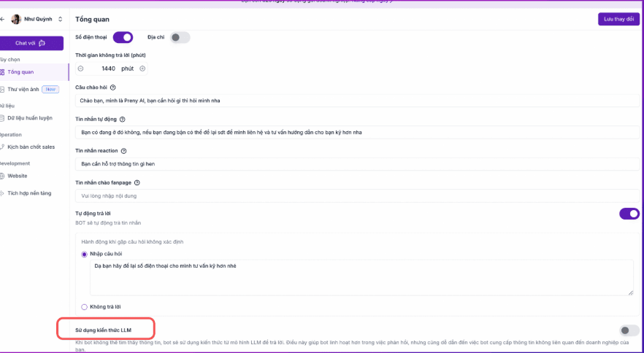Viewport: 644px width, 353px height.
Task: Click help icon beside Tin nhắn tự động
Action: click(x=122, y=119)
